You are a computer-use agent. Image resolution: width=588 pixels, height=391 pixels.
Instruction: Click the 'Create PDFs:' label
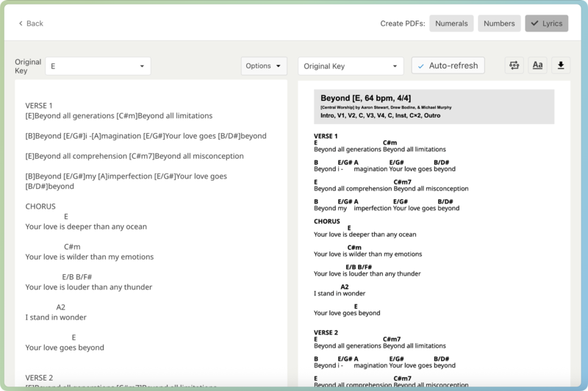[x=402, y=24]
